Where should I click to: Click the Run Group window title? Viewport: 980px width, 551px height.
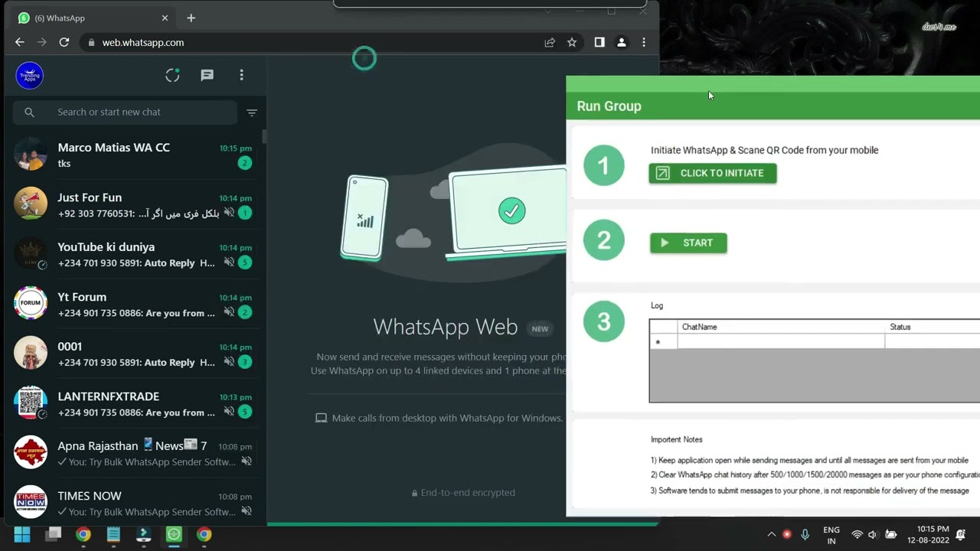click(x=609, y=106)
